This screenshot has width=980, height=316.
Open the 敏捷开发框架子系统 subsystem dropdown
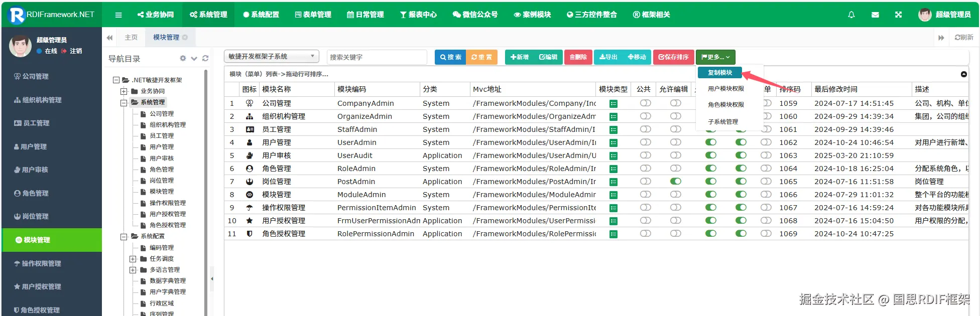tap(272, 57)
